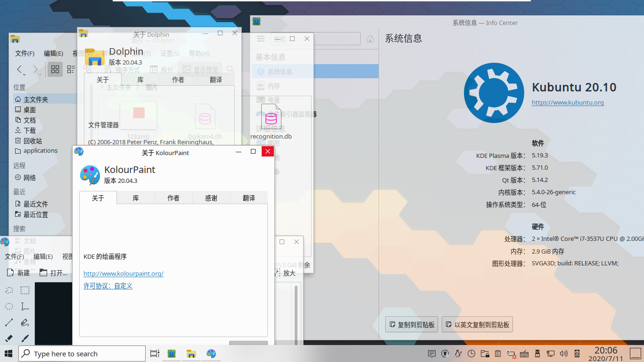Open Dolphin from taskbar
Screen dimensions: 644x362
[x=191, y=354]
